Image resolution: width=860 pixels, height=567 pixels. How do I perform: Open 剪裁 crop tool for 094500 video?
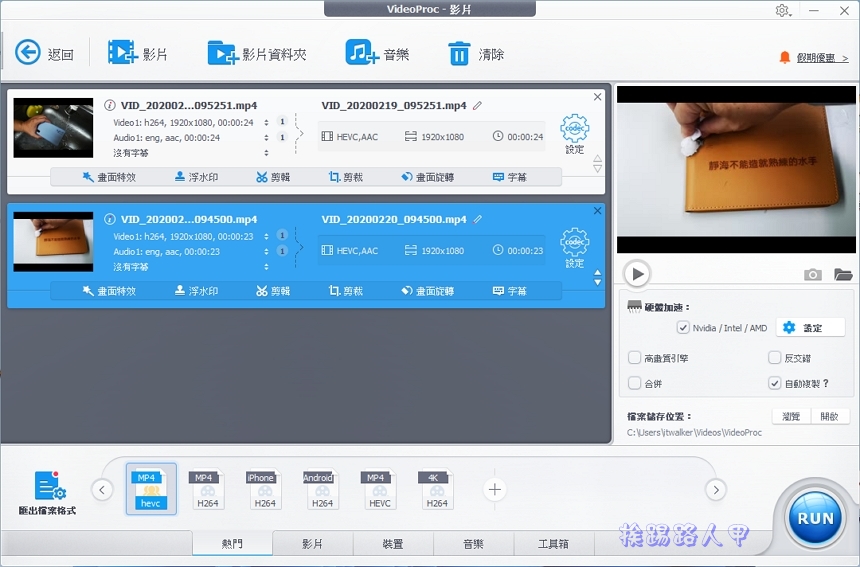(346, 291)
